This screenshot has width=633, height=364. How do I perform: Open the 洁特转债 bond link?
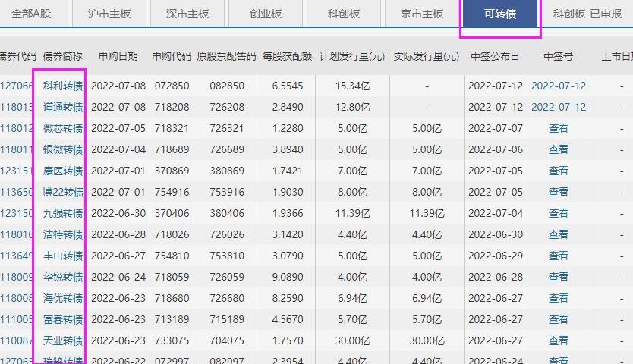click(x=63, y=234)
